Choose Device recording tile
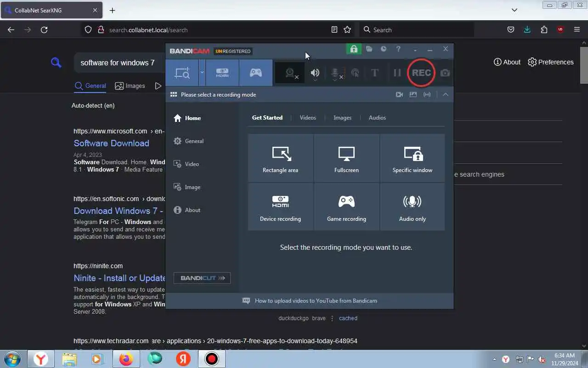The image size is (588, 368). tap(280, 207)
